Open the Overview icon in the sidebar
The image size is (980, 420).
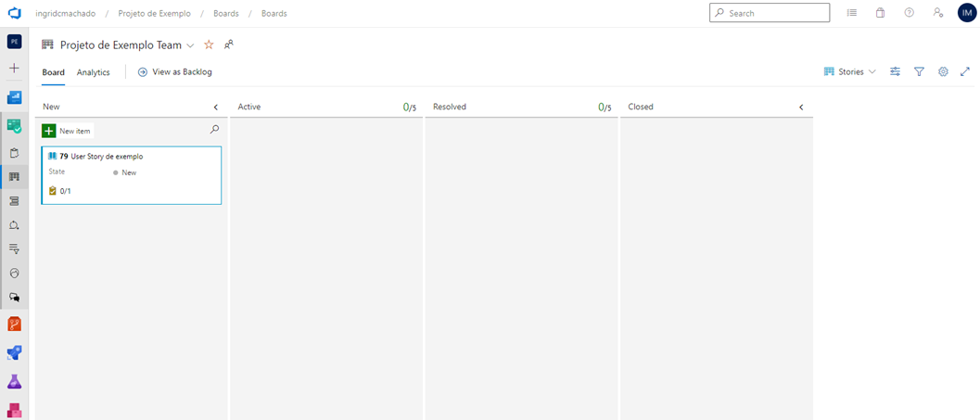15,97
